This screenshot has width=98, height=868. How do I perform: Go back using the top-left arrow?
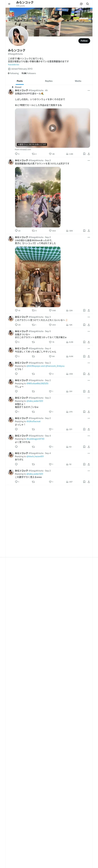coord(9,4)
